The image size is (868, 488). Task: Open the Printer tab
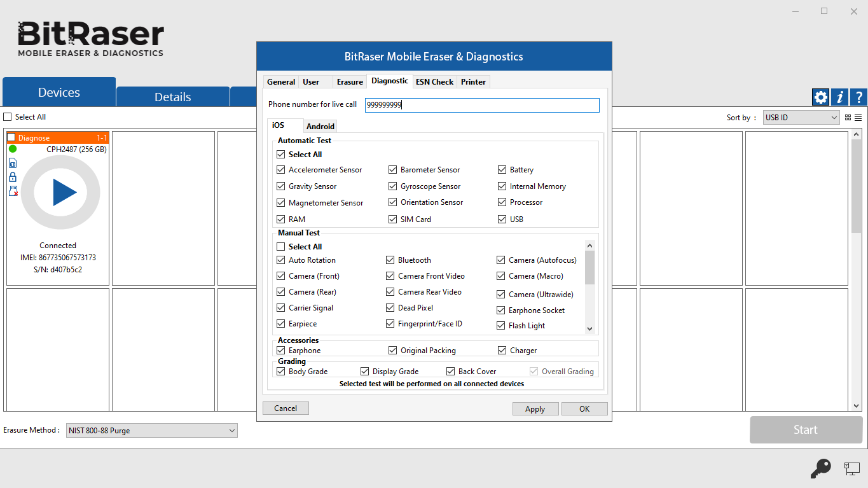[x=473, y=81]
